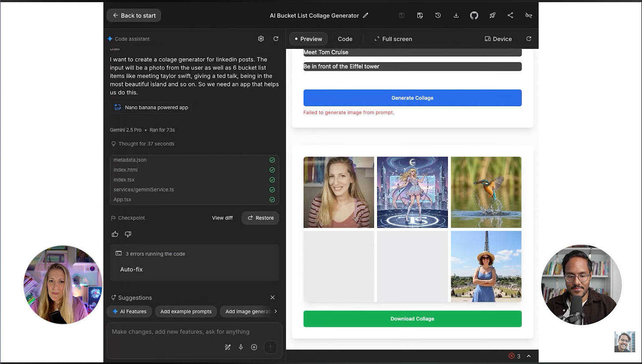642x364 pixels.
Task: Click 3 errors running the code text
Action: coord(155,254)
